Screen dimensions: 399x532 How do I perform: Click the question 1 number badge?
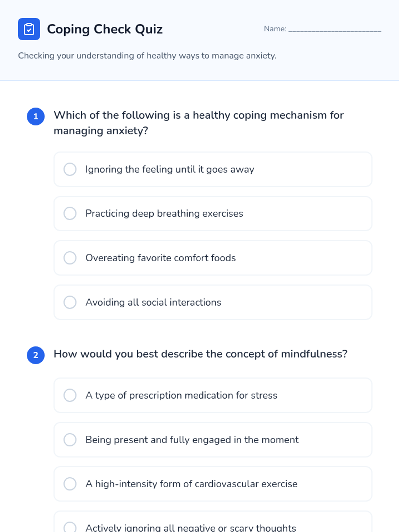[36, 117]
